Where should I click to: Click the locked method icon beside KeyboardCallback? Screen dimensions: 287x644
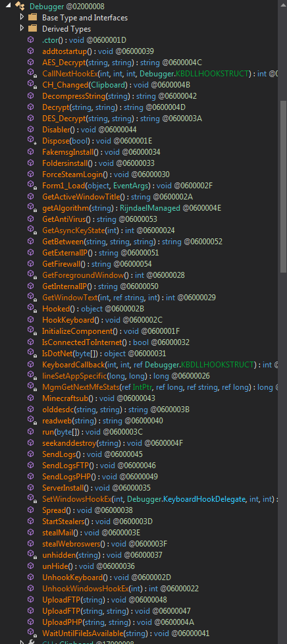pos(32,364)
